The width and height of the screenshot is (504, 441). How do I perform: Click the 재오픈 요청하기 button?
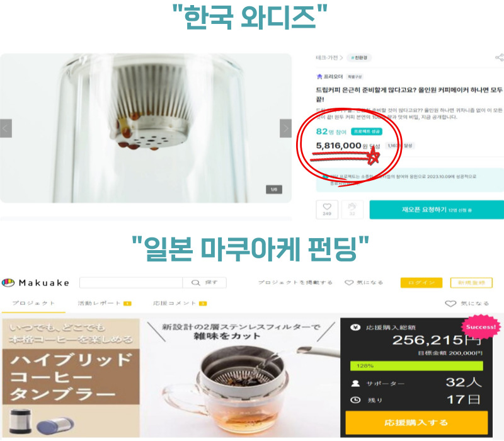coord(437,210)
